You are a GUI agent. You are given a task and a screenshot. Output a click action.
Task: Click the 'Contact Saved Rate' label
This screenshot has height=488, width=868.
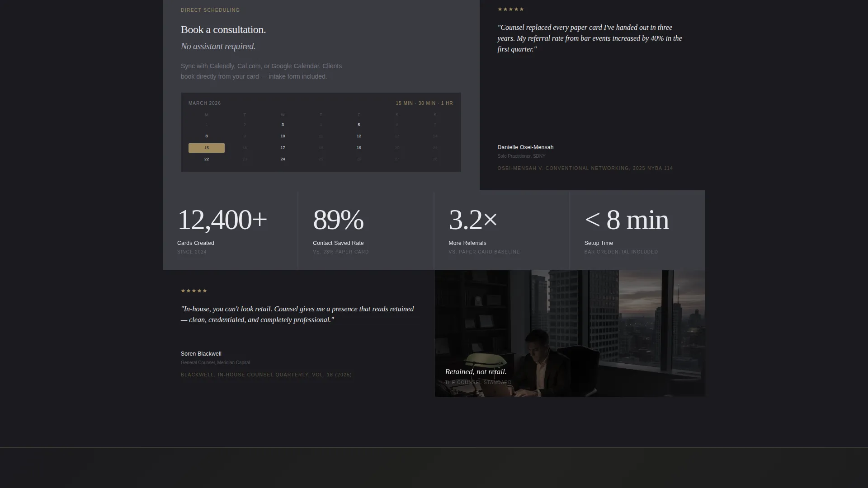[x=338, y=243]
